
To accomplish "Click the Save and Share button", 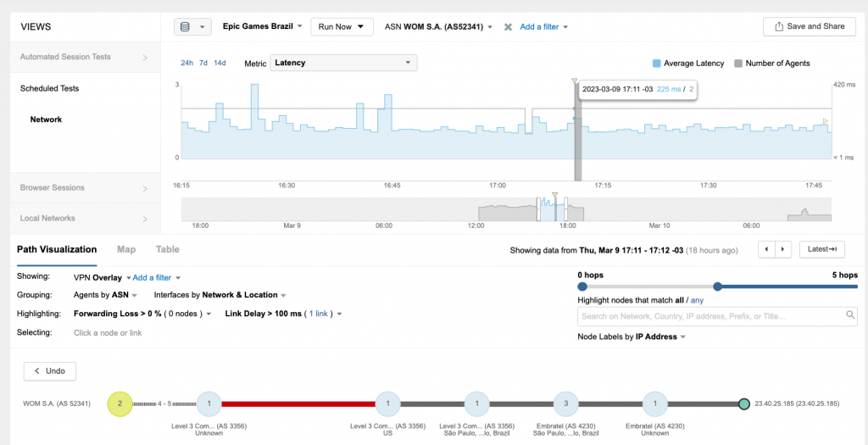I will tap(809, 27).
